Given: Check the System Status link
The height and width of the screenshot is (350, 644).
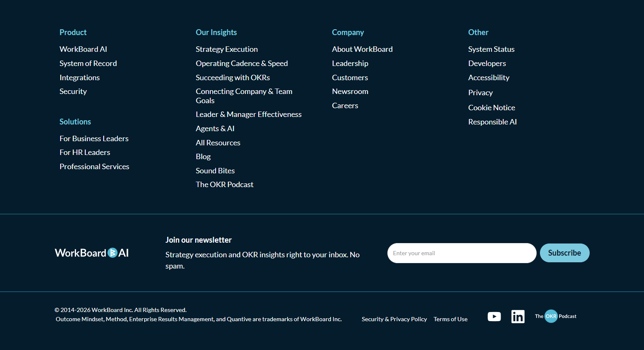Looking at the screenshot, I should 491,49.
